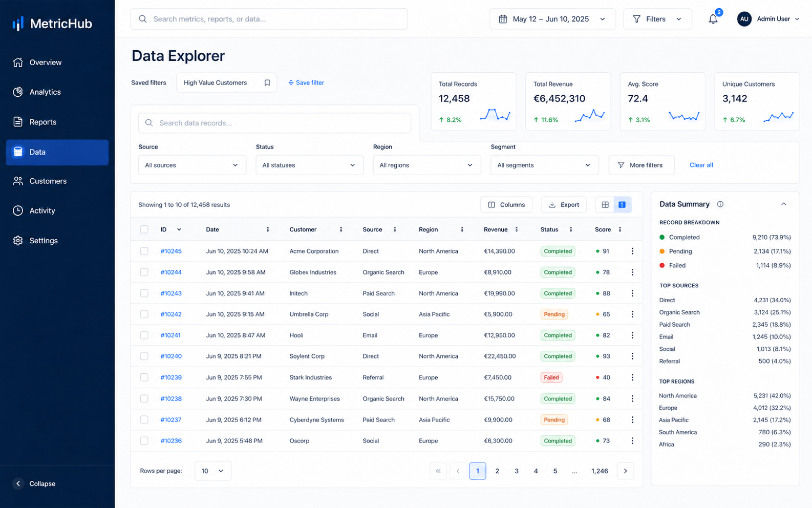
Task: Go to Analytics in the sidebar
Action: point(57,92)
